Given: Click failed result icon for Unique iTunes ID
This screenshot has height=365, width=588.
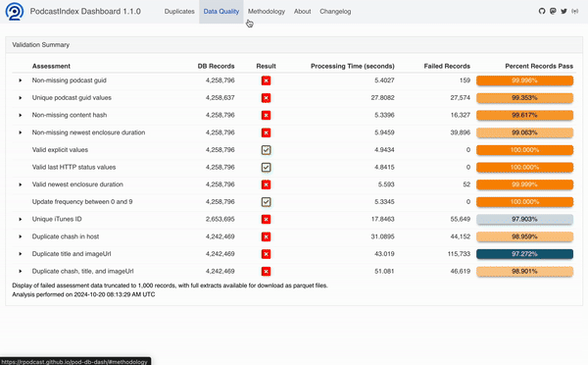Looking at the screenshot, I should (x=266, y=220).
